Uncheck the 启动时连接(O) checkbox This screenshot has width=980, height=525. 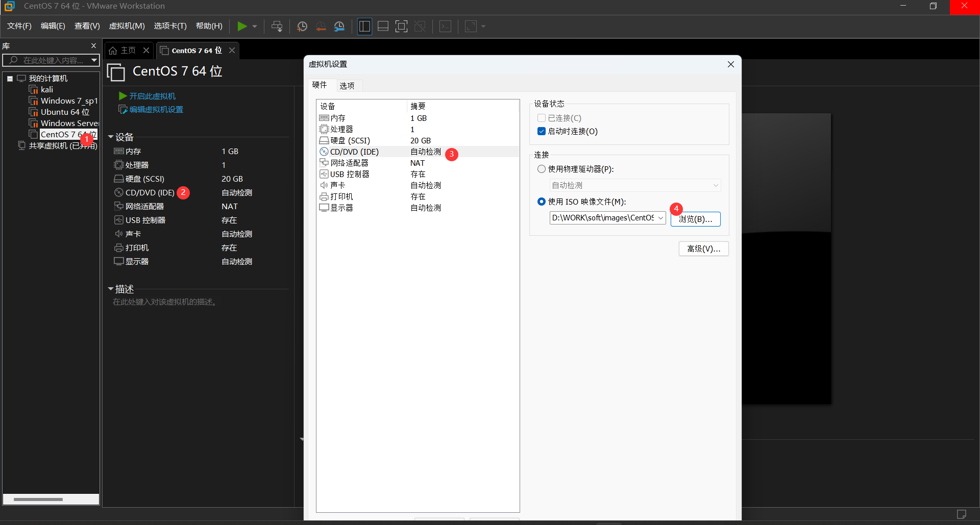point(542,131)
